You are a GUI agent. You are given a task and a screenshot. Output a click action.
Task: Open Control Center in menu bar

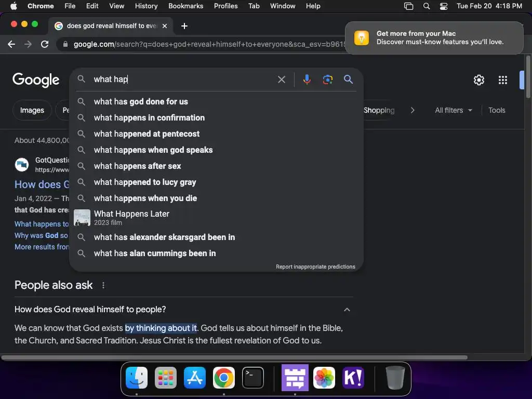coord(444,6)
